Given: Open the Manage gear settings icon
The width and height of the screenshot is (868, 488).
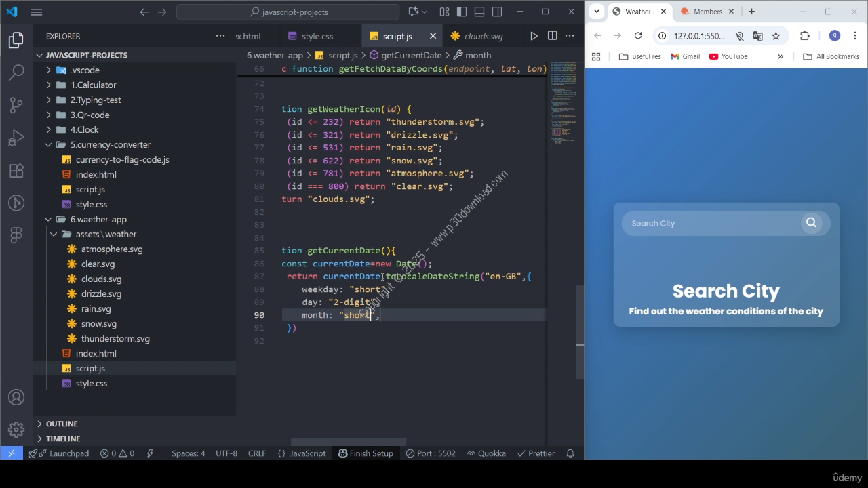Looking at the screenshot, I should pos(16,430).
